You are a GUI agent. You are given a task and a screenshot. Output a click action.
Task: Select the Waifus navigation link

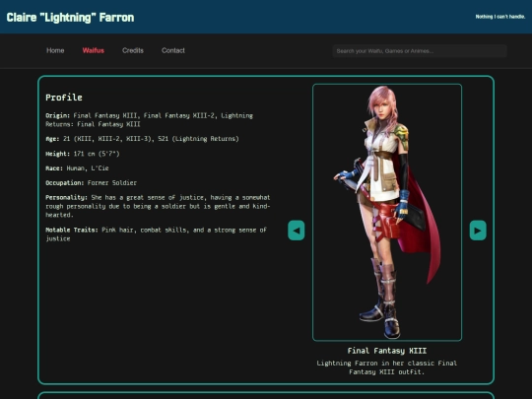click(x=94, y=50)
